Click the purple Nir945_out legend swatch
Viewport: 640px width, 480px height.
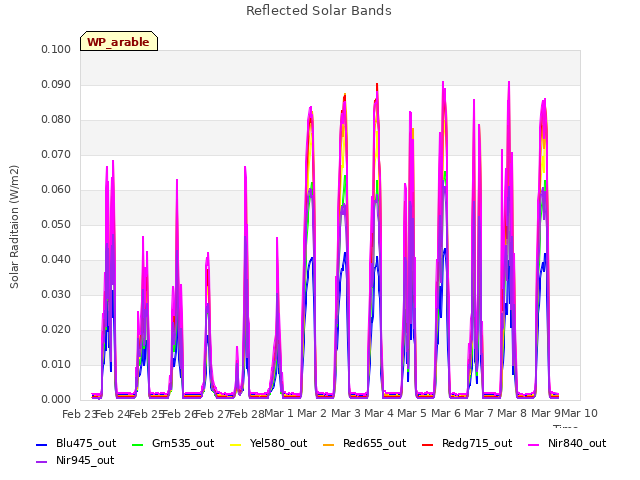[x=42, y=462]
